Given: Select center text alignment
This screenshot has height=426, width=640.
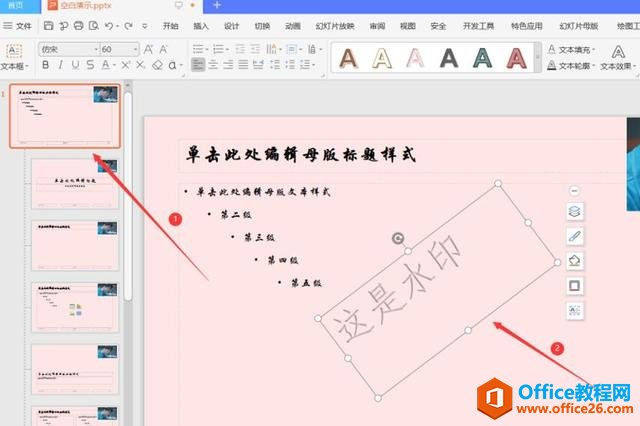Looking at the screenshot, I should pos(213,64).
